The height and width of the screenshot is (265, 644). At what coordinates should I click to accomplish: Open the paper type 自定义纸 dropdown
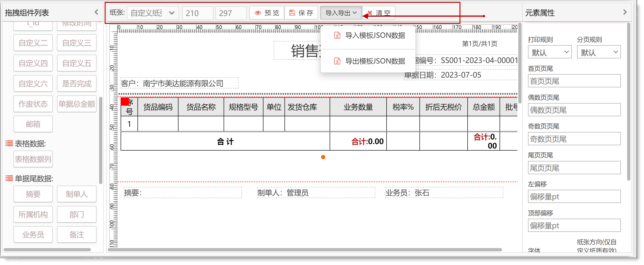(x=153, y=13)
